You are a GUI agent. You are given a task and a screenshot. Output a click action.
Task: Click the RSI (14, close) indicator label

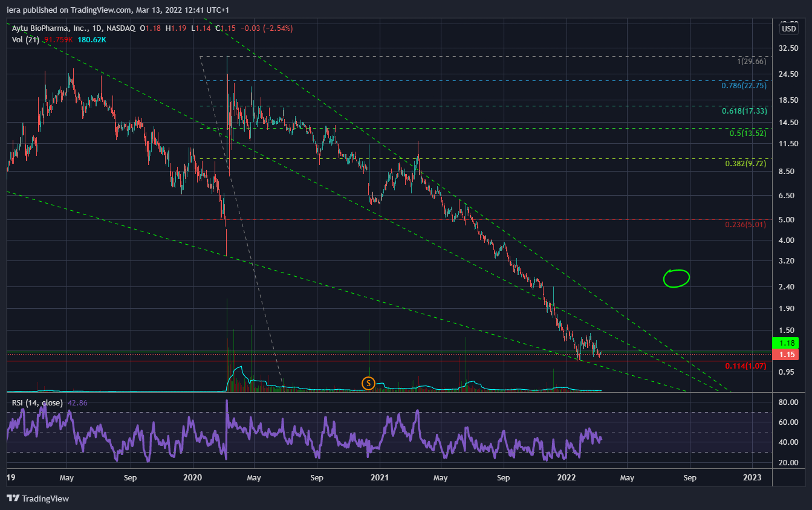37,402
